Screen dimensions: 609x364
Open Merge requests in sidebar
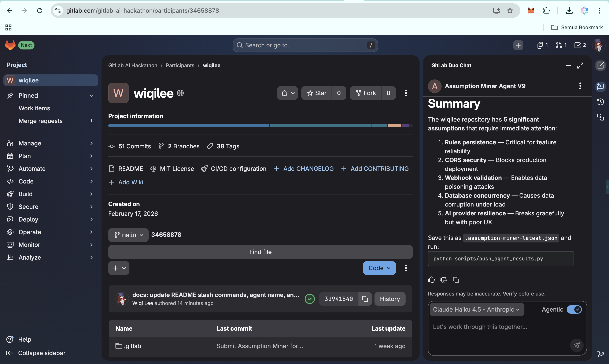click(x=41, y=121)
